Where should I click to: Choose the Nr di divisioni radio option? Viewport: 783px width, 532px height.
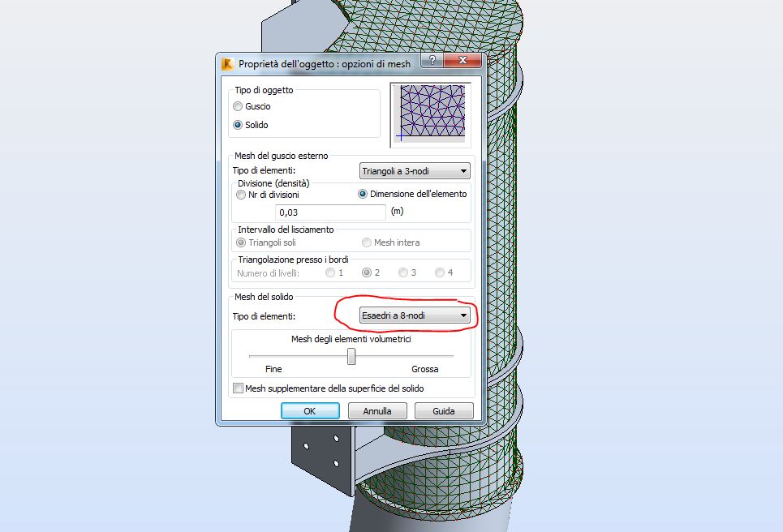(241, 195)
